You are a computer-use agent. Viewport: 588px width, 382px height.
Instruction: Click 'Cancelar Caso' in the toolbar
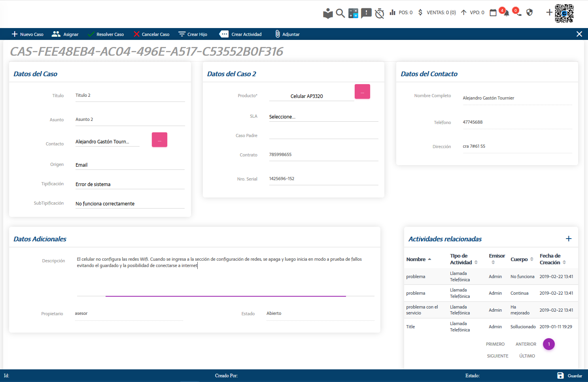coord(151,34)
